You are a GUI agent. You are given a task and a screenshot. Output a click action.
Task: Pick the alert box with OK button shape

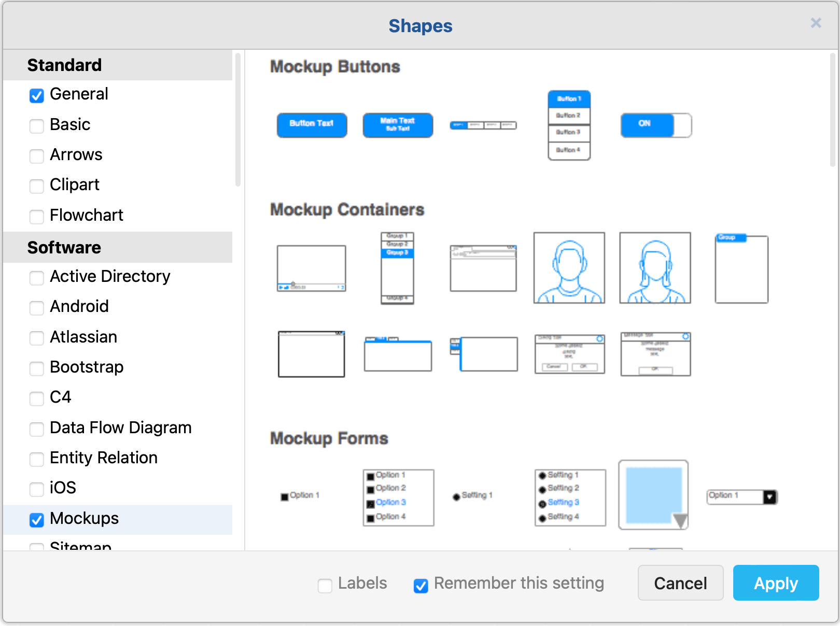pyautogui.click(x=655, y=354)
